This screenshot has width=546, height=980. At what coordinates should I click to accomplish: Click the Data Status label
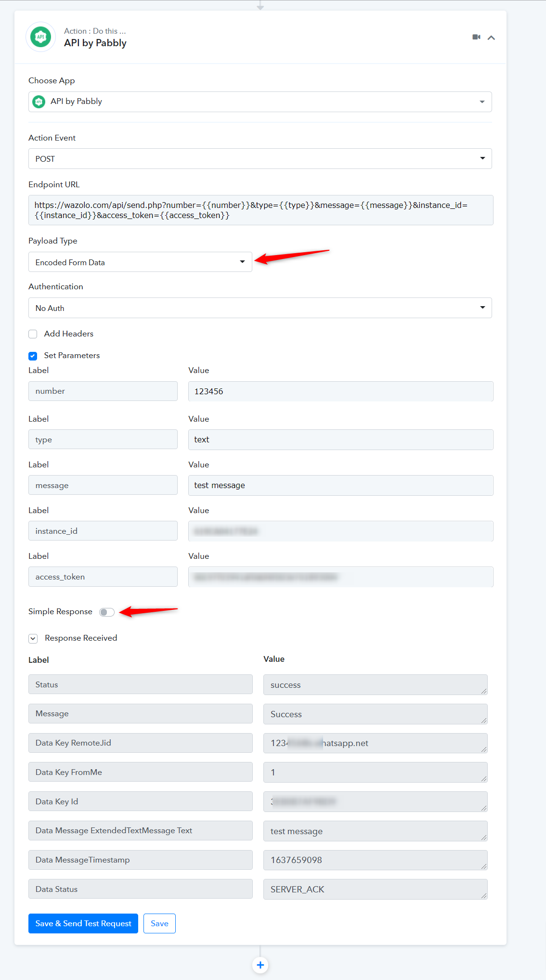tap(141, 889)
